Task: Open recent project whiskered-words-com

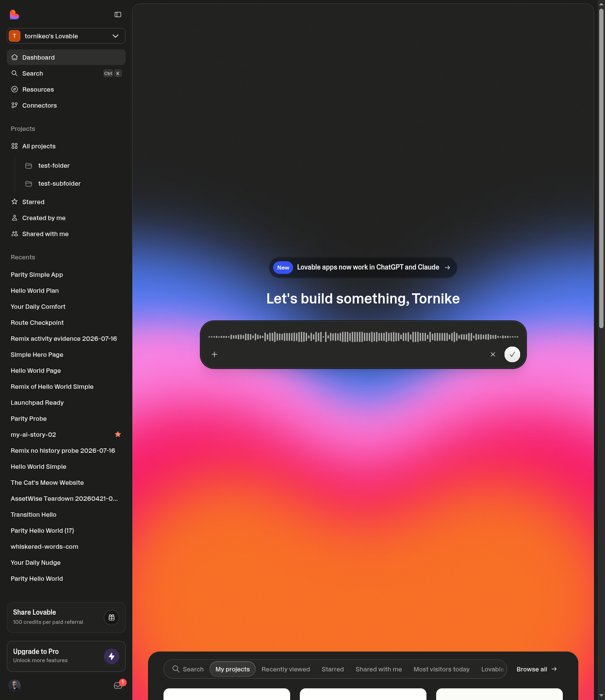Action: pyautogui.click(x=66, y=546)
